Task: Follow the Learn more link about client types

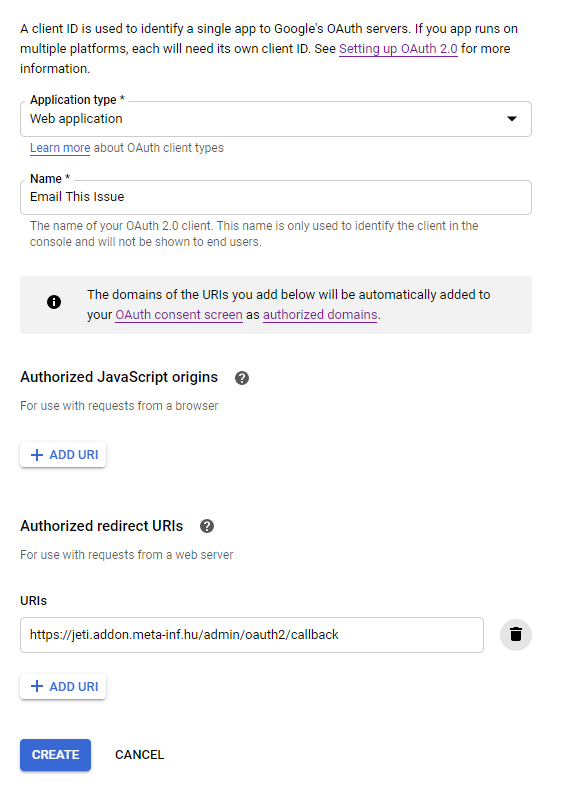Action: coord(60,148)
